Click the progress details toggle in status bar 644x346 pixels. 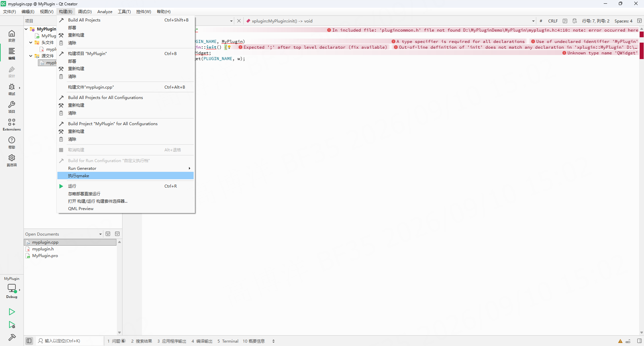[x=628, y=341]
